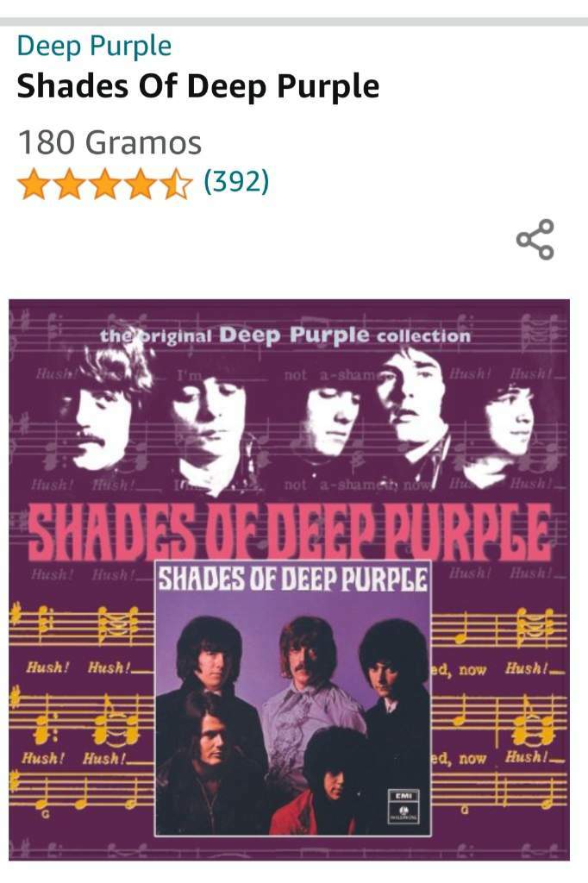The width and height of the screenshot is (588, 883).
Task: Click the 180 Gramos format label
Action: point(109,142)
